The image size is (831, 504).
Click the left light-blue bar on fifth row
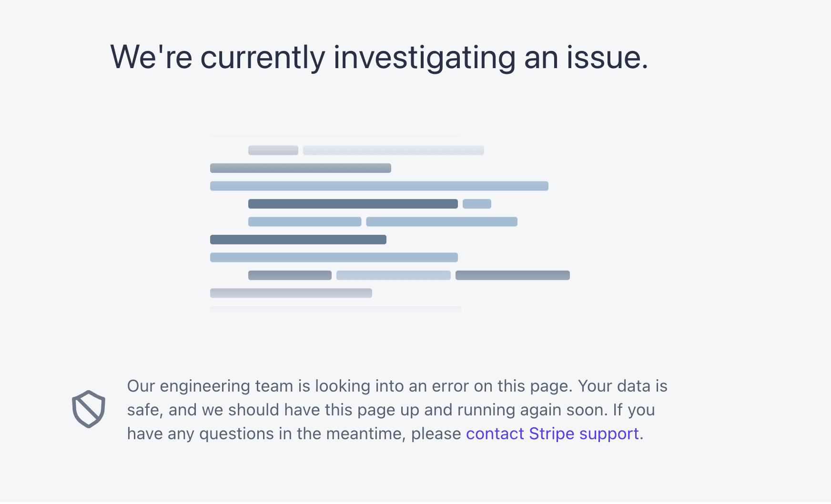(x=305, y=222)
